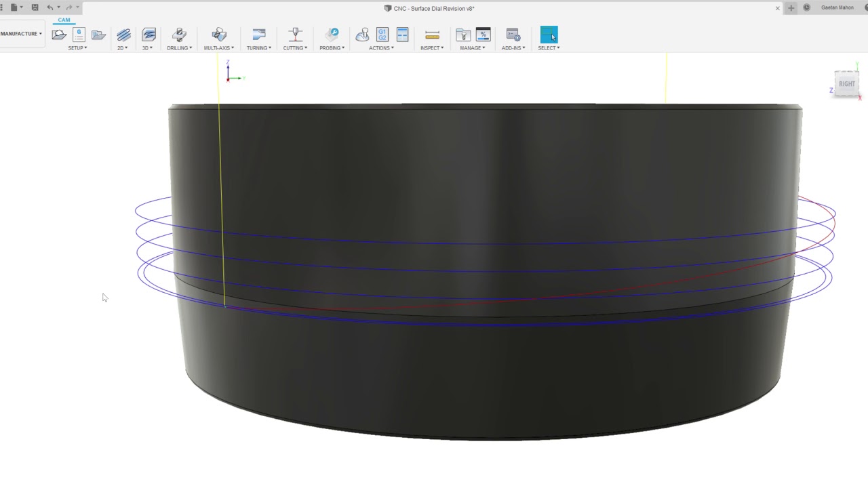Click the Redo arrow
Image resolution: width=868 pixels, height=488 pixels.
click(68, 7)
